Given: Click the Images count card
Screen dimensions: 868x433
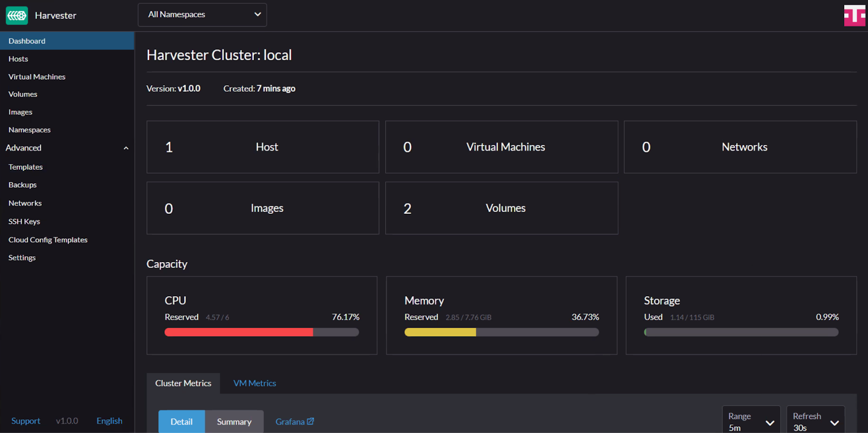Looking at the screenshot, I should tap(263, 208).
